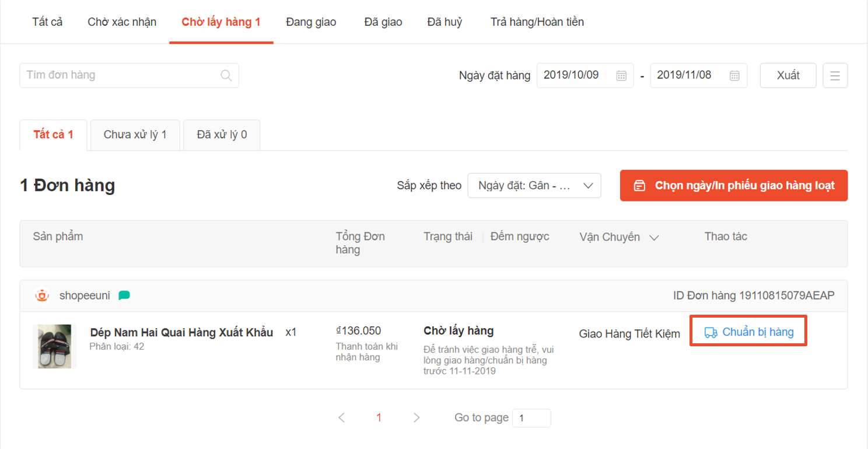This screenshot has width=868, height=449.
Task: Open the end date calendar icon
Action: click(x=734, y=75)
